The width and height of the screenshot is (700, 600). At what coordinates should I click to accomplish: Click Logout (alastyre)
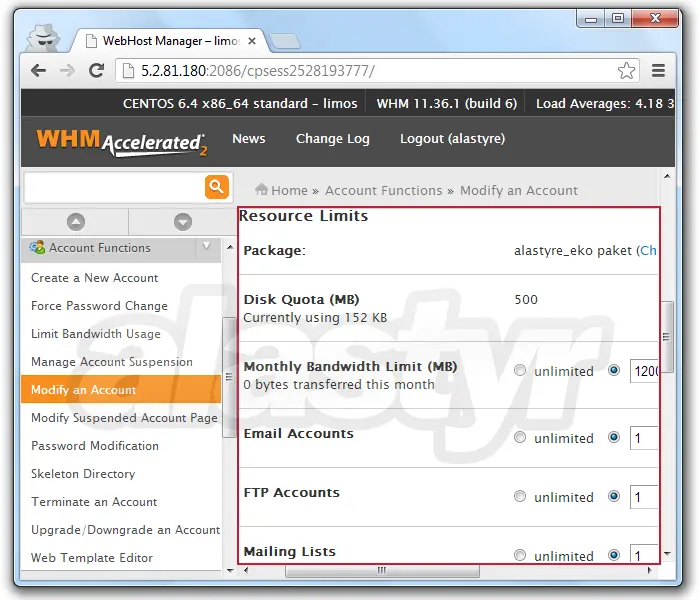(452, 139)
